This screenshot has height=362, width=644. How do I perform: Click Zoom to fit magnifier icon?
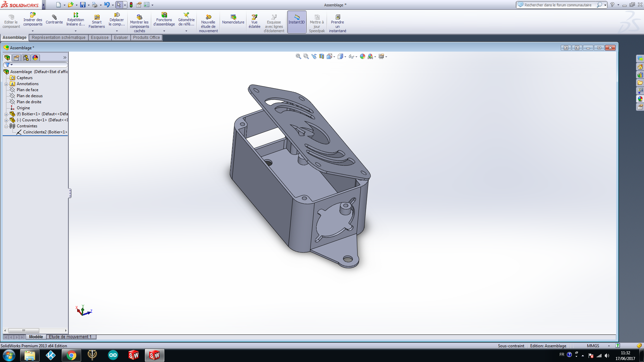click(298, 56)
